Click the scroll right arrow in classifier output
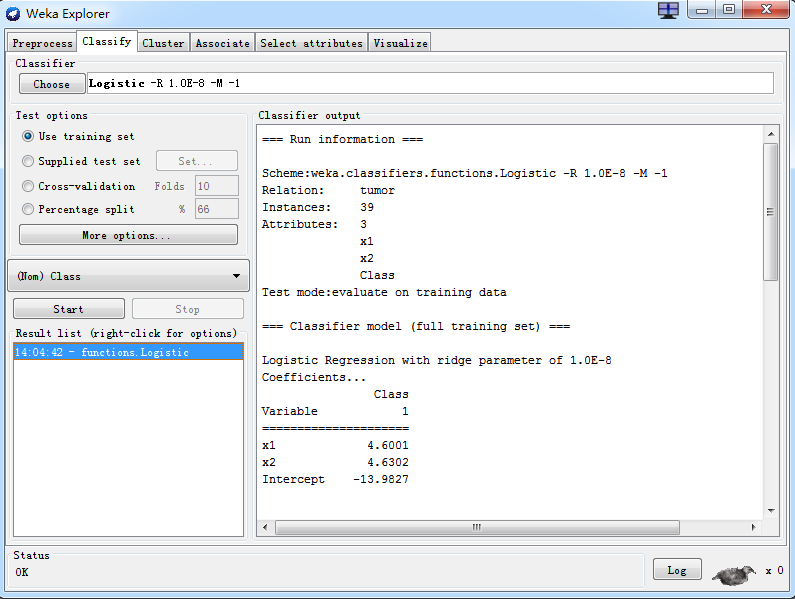Screen dimensions: 795x599 pos(753,527)
